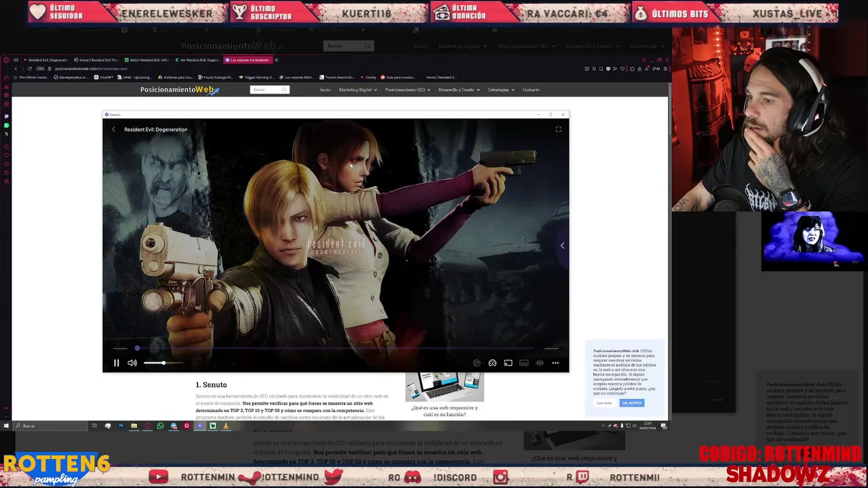Open the notification center icon
This screenshot has width=868, height=488.
pyautogui.click(x=663, y=426)
